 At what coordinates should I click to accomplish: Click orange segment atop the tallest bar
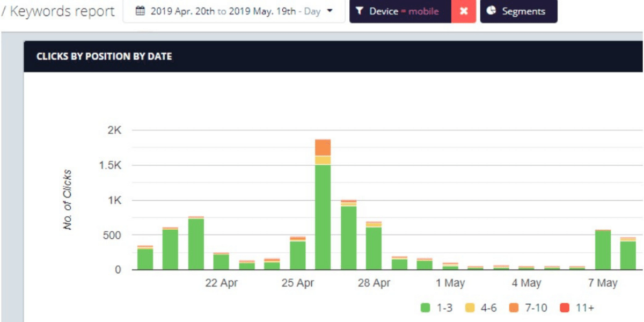click(x=323, y=148)
